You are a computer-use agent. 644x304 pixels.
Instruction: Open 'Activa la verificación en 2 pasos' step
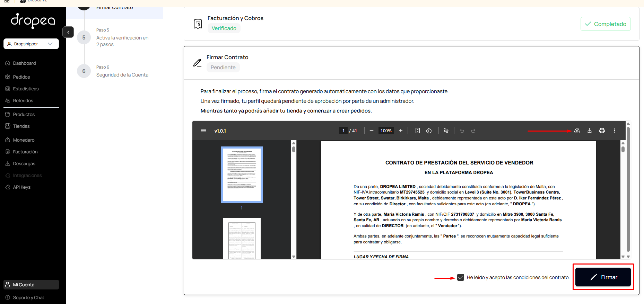coord(122,41)
